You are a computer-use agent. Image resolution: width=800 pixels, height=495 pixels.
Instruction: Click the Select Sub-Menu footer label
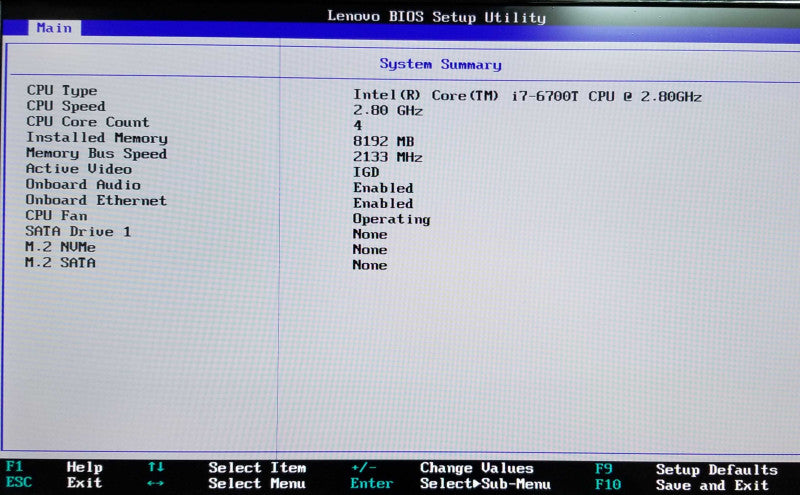[x=485, y=484]
